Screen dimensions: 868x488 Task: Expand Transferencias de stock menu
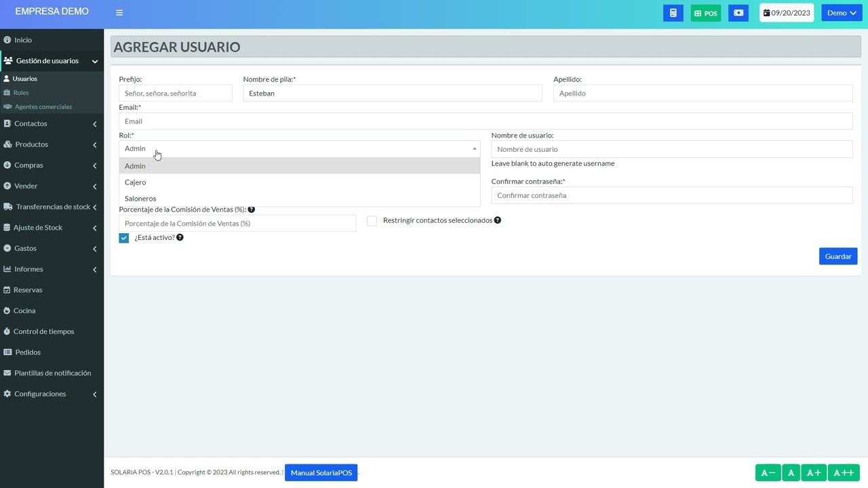click(x=52, y=207)
